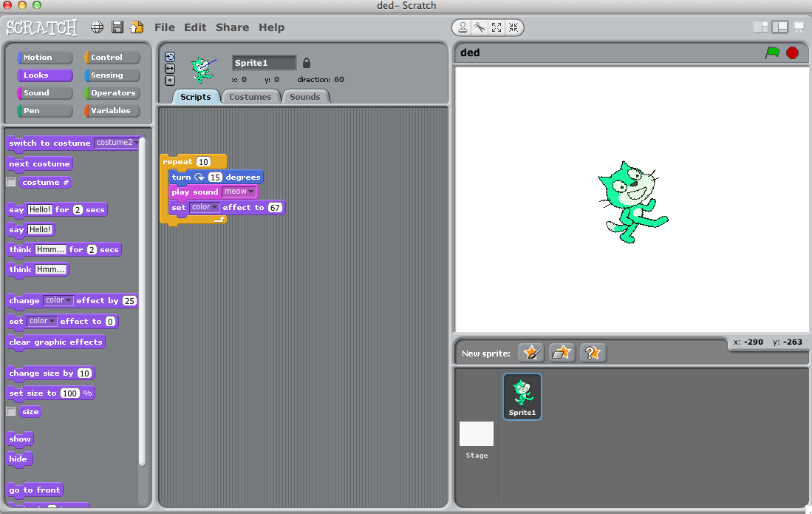Click the sprite preview thumbnail in header
812x514 pixels.
(x=203, y=70)
